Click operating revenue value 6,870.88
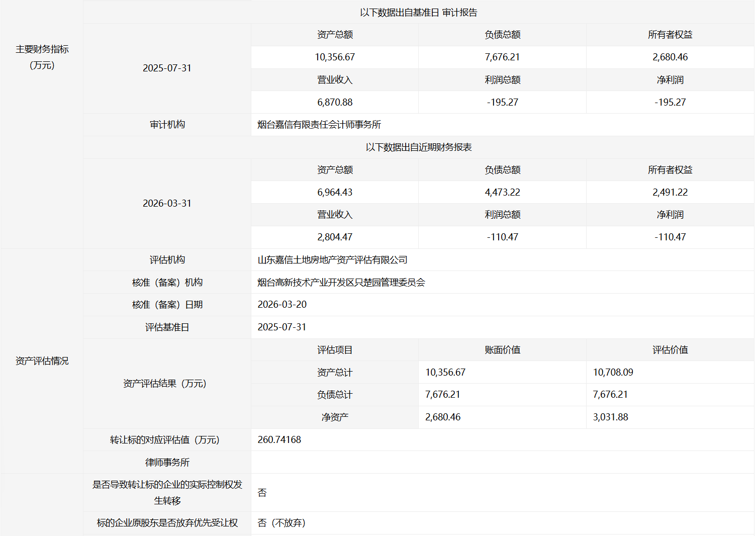This screenshot has width=756, height=536. coord(335,103)
